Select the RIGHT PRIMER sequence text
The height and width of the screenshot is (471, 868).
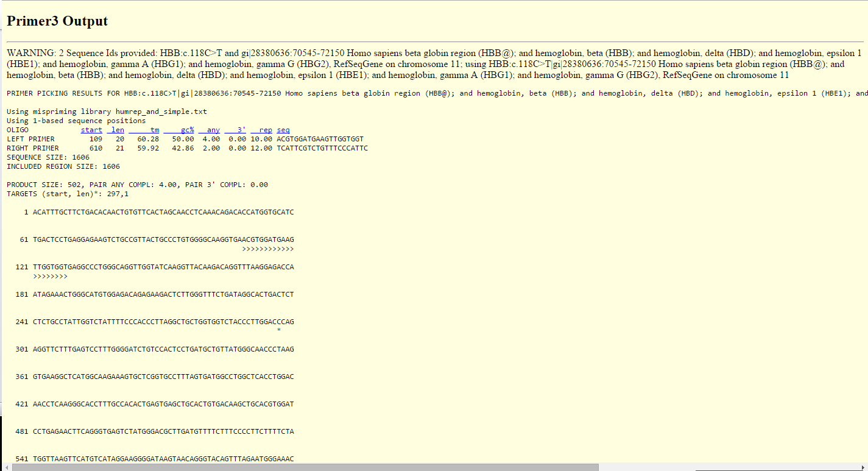(322, 147)
